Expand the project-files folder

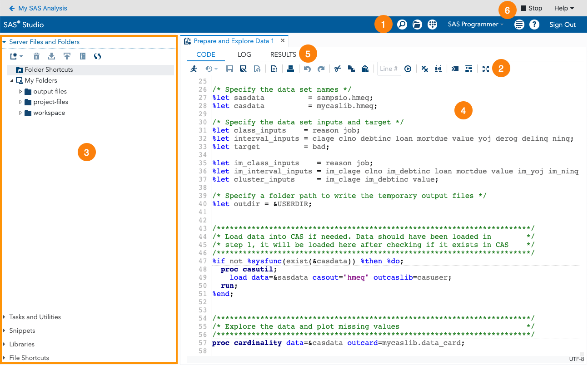(20, 102)
